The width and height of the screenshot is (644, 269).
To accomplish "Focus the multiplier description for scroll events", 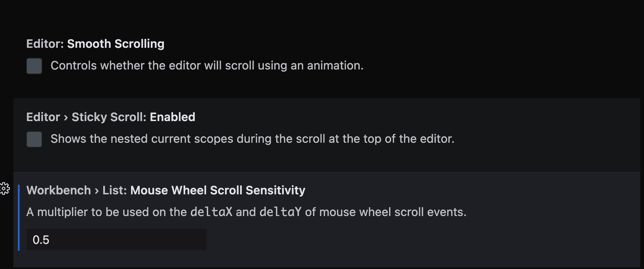I will [x=246, y=212].
